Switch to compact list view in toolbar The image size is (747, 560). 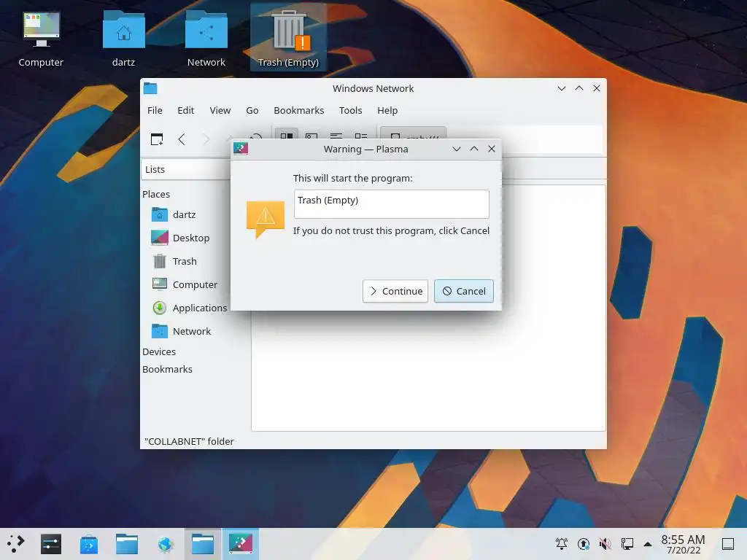pyautogui.click(x=336, y=136)
